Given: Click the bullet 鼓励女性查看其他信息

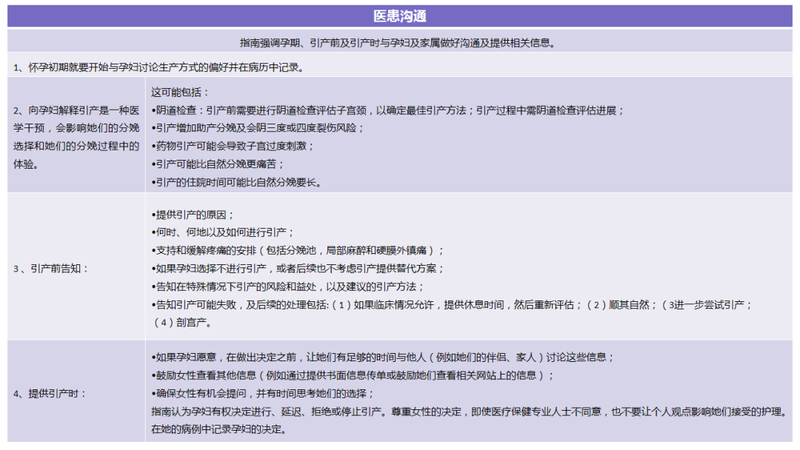Looking at the screenshot, I should [350, 375].
